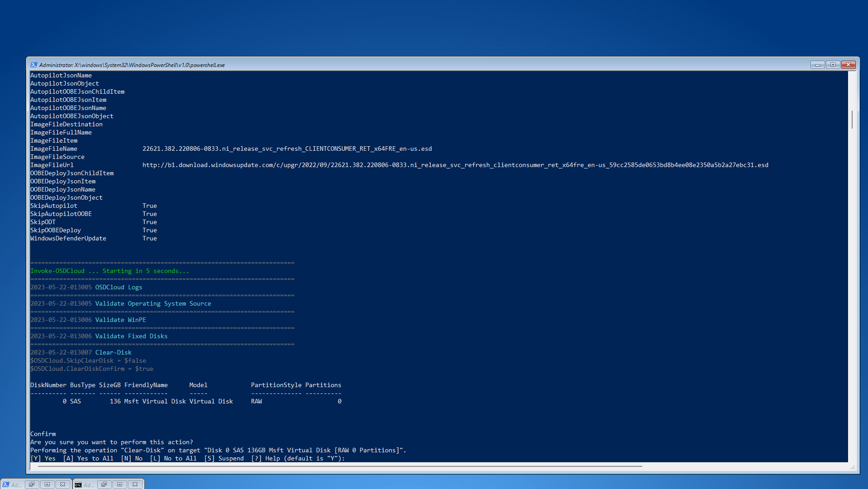Click the green Invoke-OSDCloud starting message

(109, 271)
